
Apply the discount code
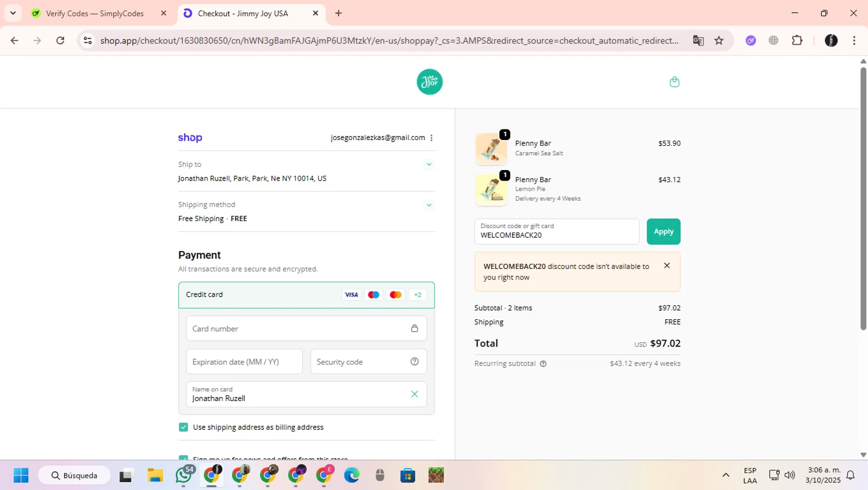point(663,231)
